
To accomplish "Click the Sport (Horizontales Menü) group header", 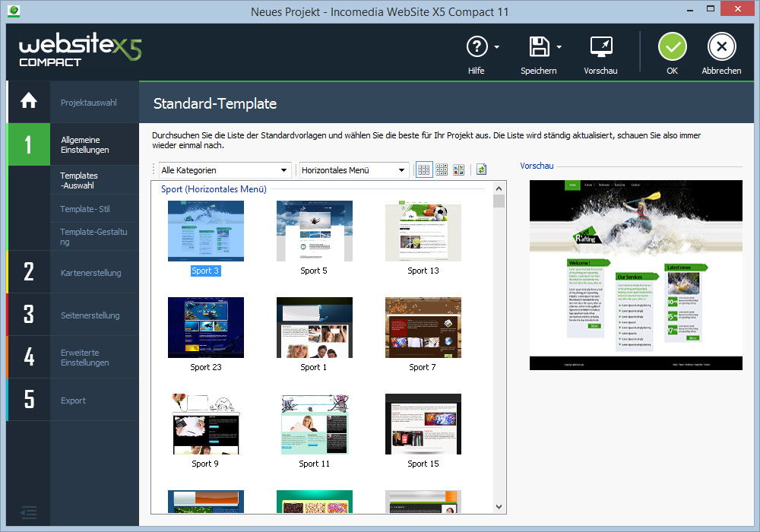I will click(214, 189).
